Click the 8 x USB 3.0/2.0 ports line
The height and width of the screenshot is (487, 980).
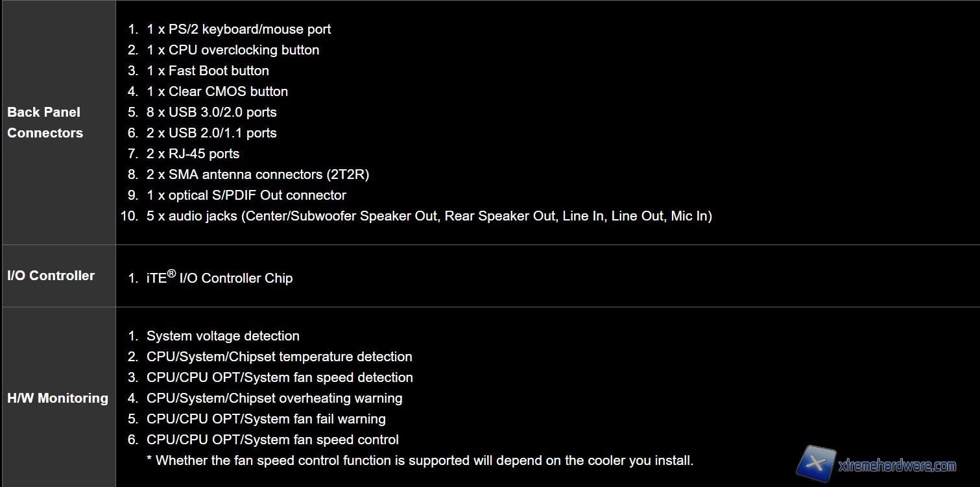[x=211, y=112]
